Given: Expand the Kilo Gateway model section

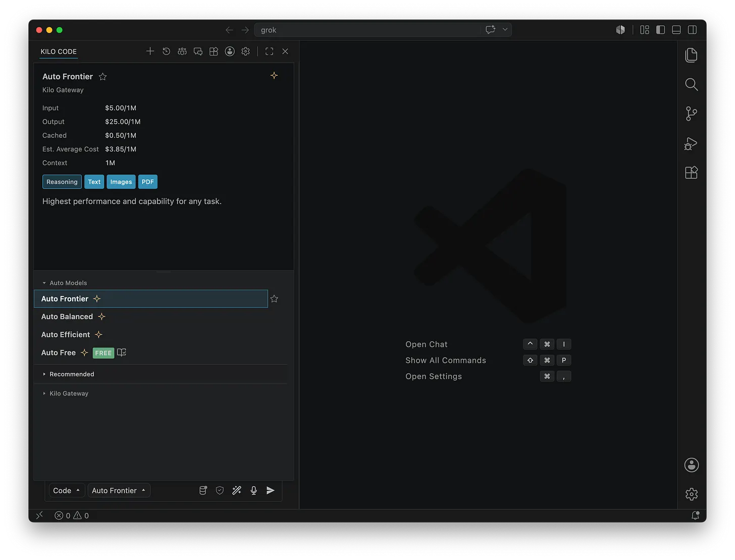Looking at the screenshot, I should click(x=65, y=393).
